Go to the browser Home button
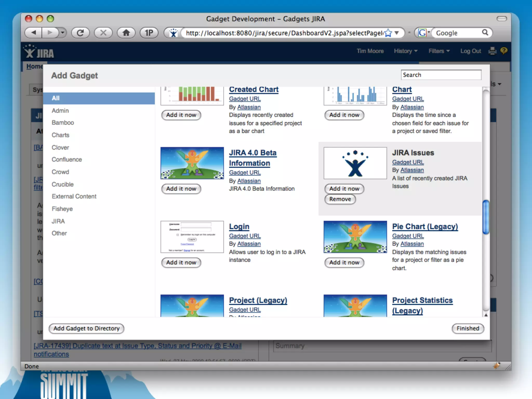532x399 pixels. tap(126, 33)
